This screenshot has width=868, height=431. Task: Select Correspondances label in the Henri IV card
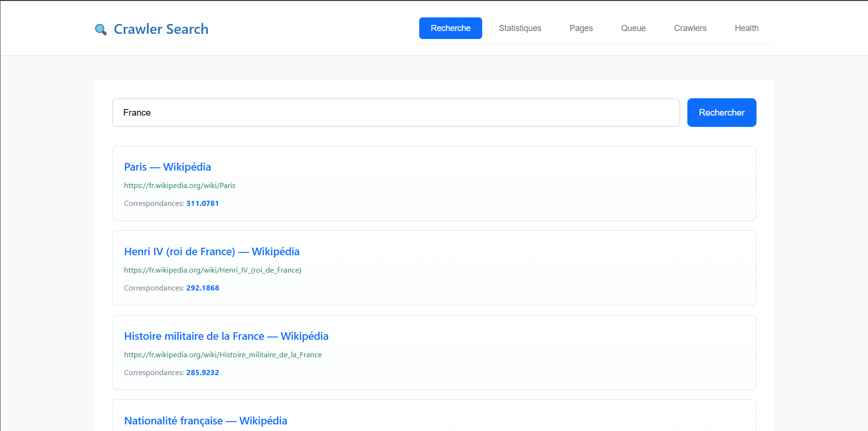click(154, 288)
